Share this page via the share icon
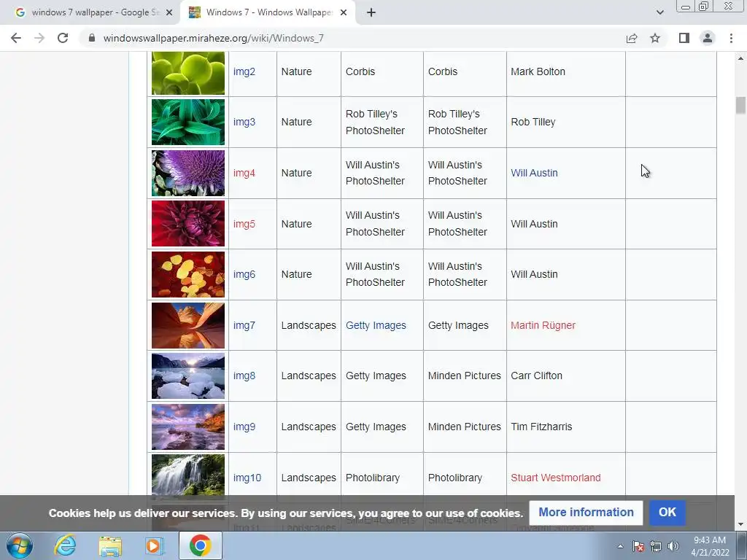 [632, 38]
